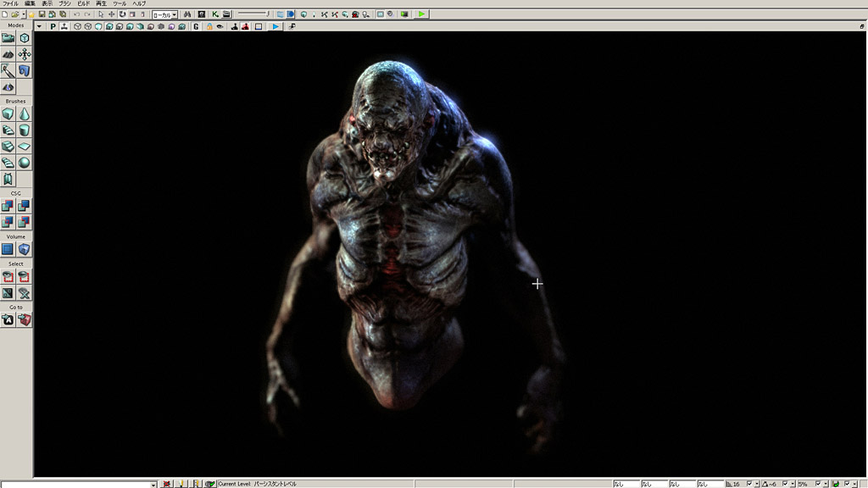Open ヘルプ menu
Viewport: 868px width, 488px height.
point(139,3)
